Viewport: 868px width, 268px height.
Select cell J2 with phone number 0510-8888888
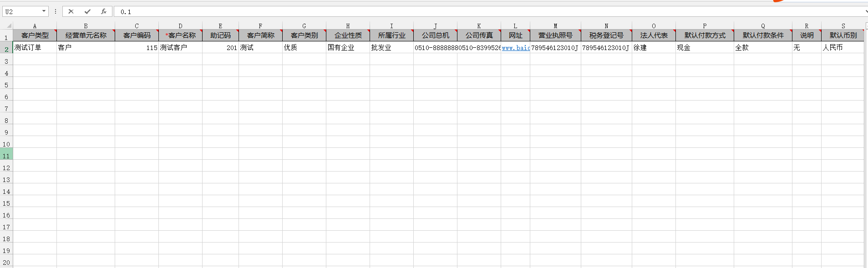(x=435, y=47)
